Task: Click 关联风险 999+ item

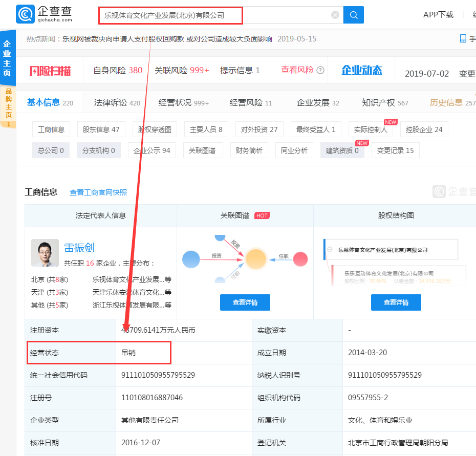Action: (x=182, y=70)
